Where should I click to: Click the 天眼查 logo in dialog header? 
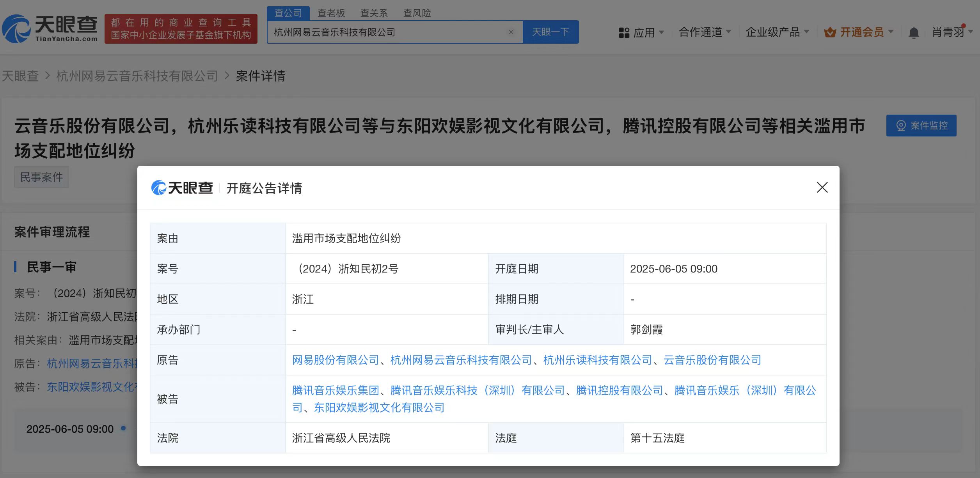[182, 188]
